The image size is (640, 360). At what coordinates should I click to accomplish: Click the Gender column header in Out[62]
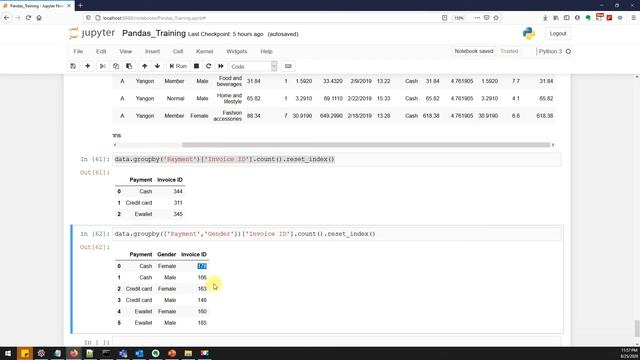167,254
